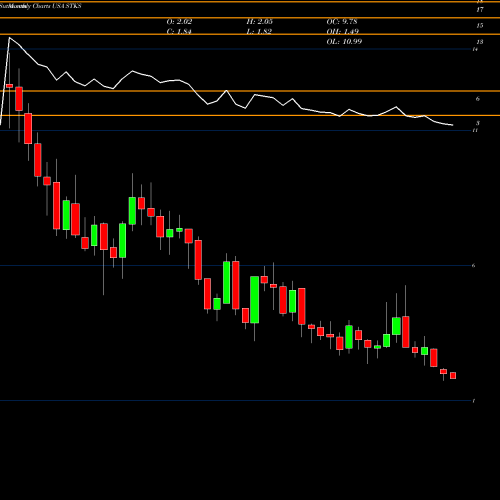Click the blue gridline label "11"

click(475, 130)
